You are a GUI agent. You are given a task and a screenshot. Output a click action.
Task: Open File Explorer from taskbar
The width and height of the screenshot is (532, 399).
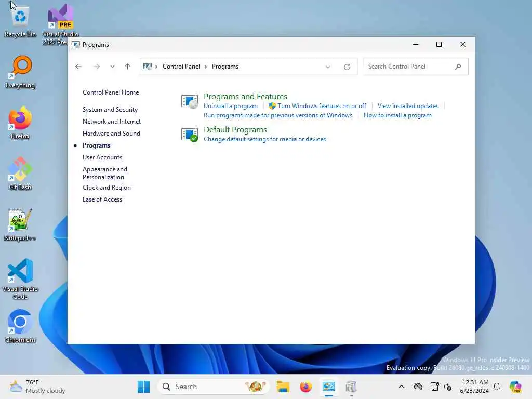[283, 387]
